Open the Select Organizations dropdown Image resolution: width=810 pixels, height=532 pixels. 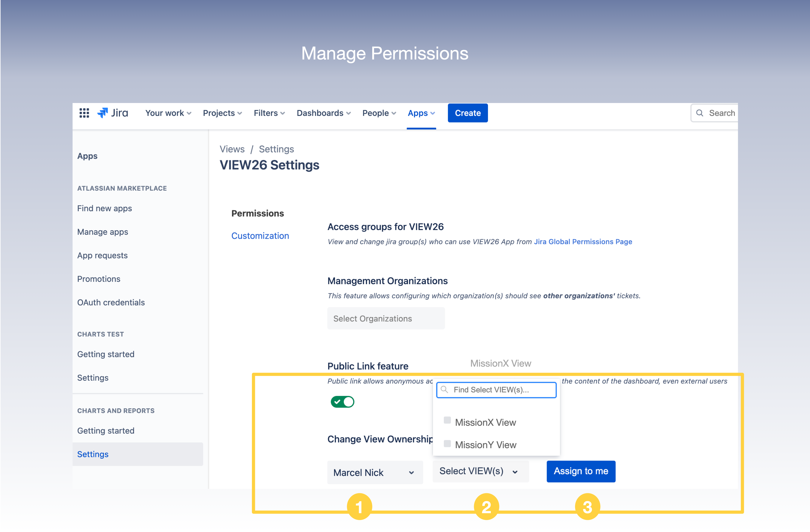(386, 318)
